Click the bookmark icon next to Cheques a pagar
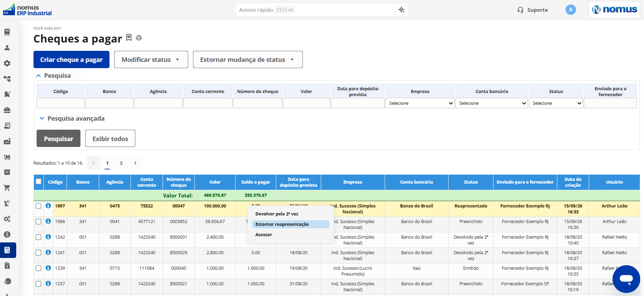Viewport: 644px width, 296px height. point(129,37)
